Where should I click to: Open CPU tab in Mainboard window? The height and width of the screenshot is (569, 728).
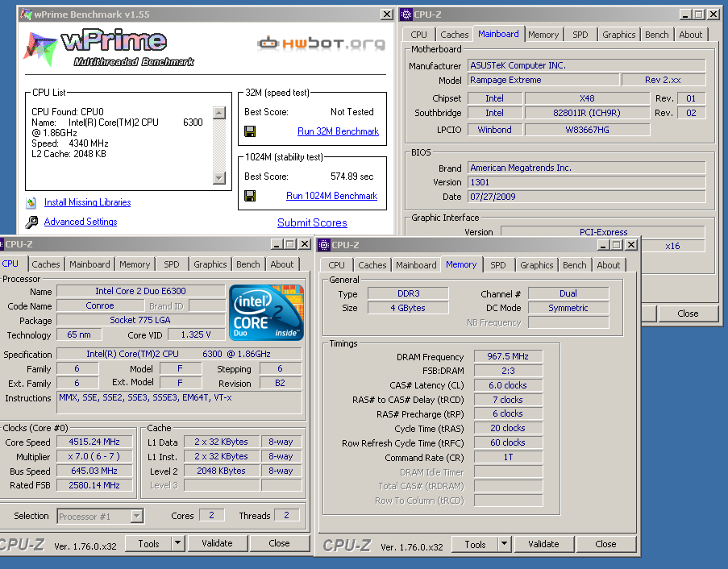(418, 35)
